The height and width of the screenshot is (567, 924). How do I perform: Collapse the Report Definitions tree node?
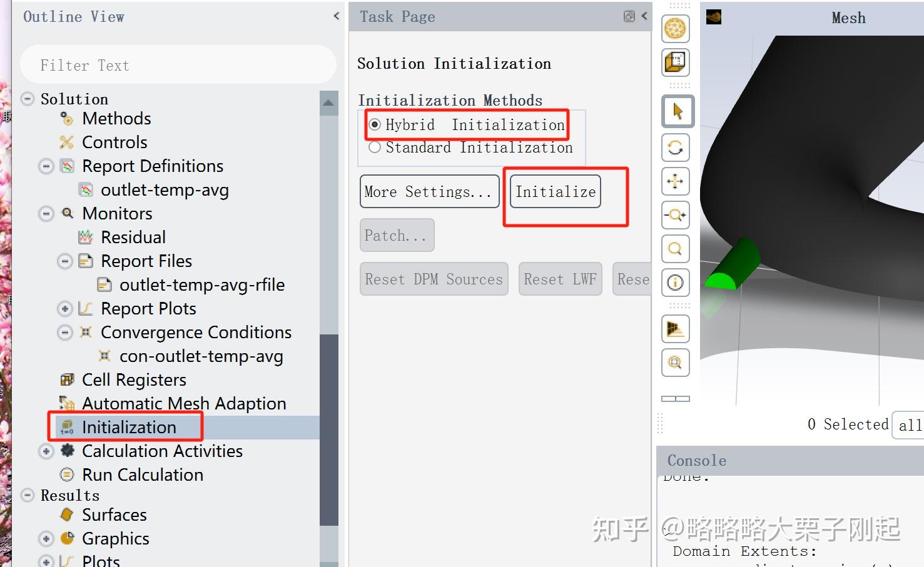(46, 166)
